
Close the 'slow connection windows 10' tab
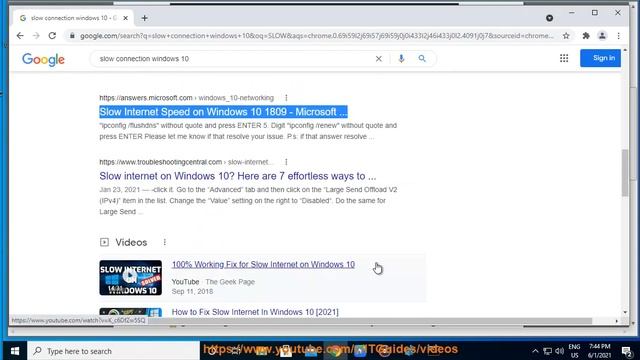click(x=125, y=18)
